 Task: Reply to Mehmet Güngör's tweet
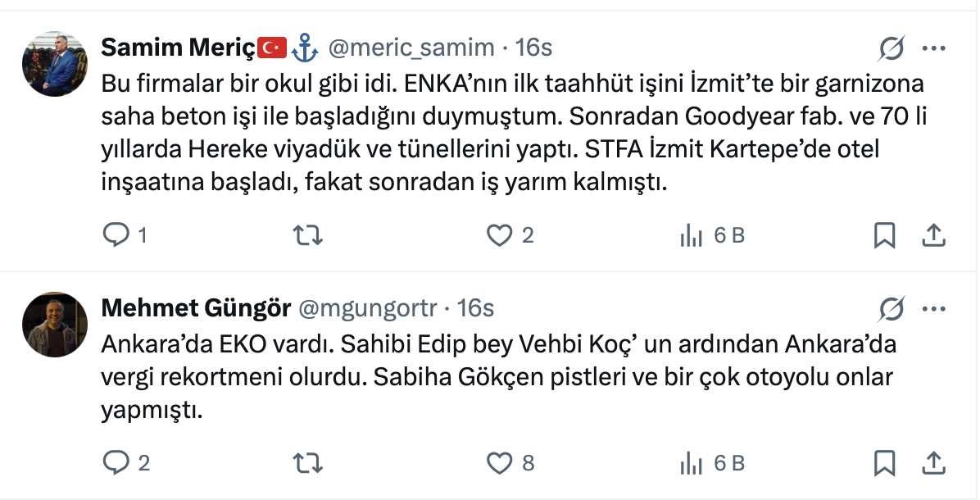pos(116,463)
